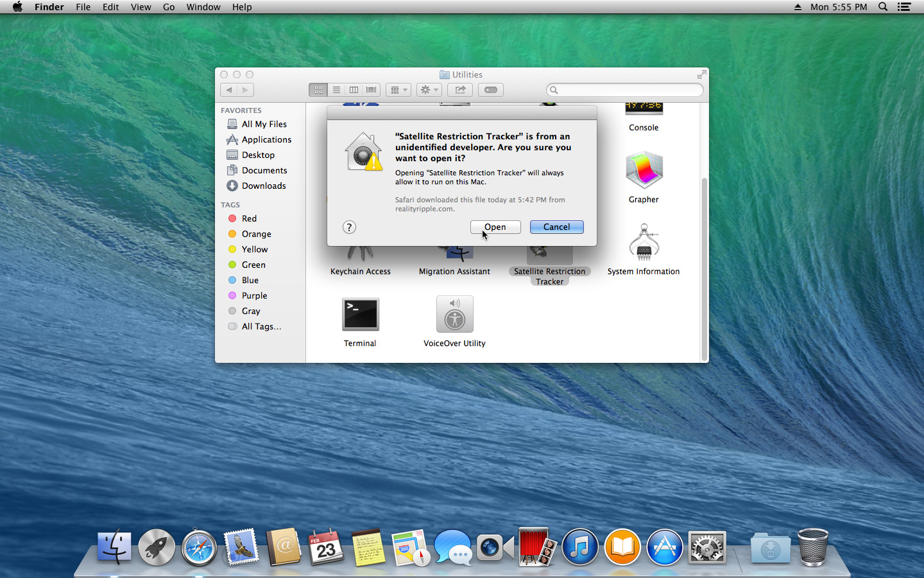924x578 pixels.
Task: Select the Red tag color dot
Action: click(232, 218)
